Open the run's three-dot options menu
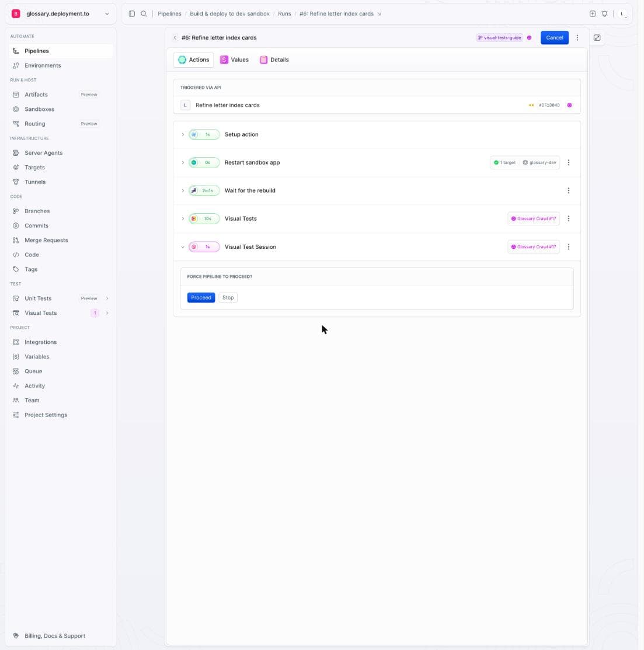This screenshot has width=644, height=650. (577, 38)
